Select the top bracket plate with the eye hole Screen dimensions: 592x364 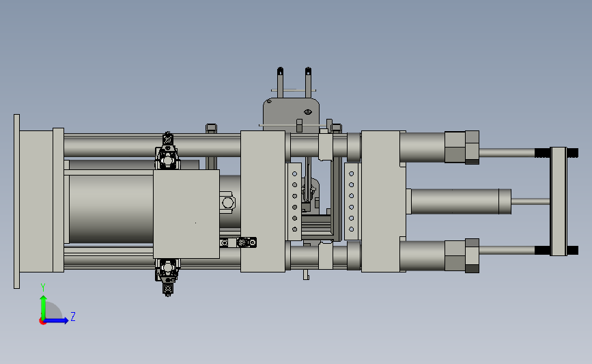click(291, 115)
